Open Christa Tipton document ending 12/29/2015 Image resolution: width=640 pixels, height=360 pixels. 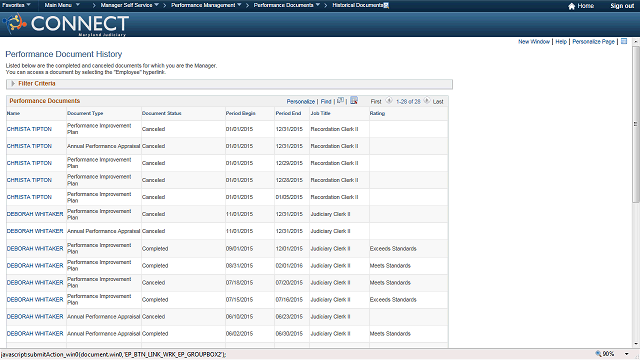tap(29, 163)
